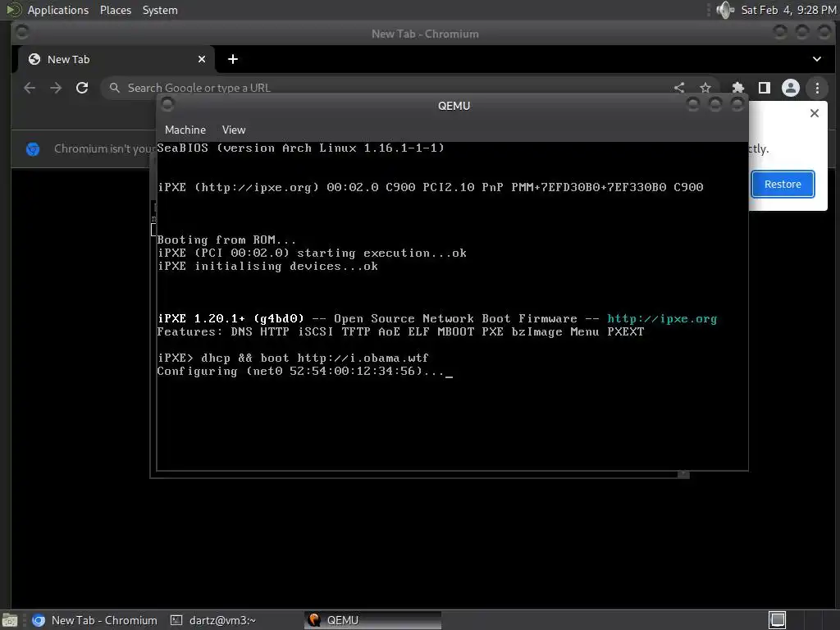Open the System menu
This screenshot has width=840, height=630.
(160, 10)
